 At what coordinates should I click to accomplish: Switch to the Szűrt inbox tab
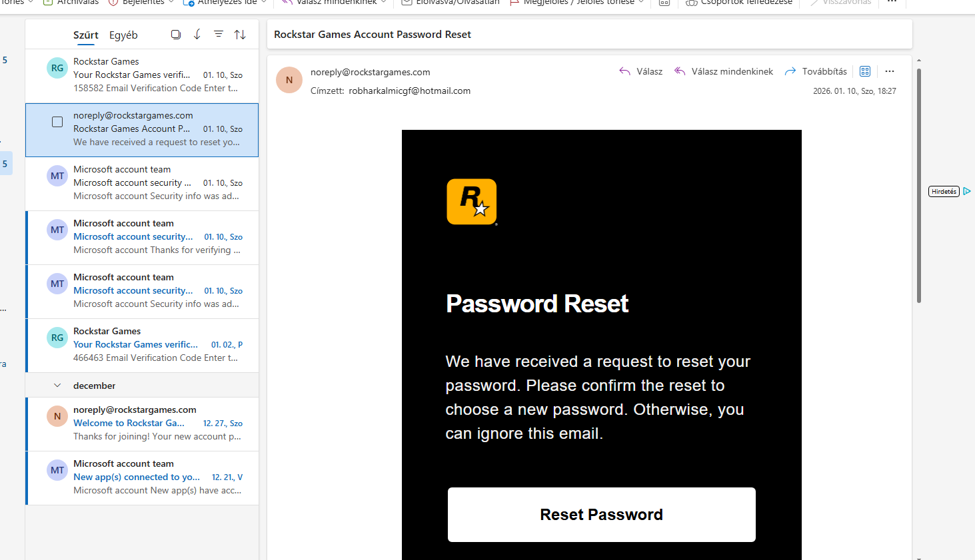(x=86, y=35)
